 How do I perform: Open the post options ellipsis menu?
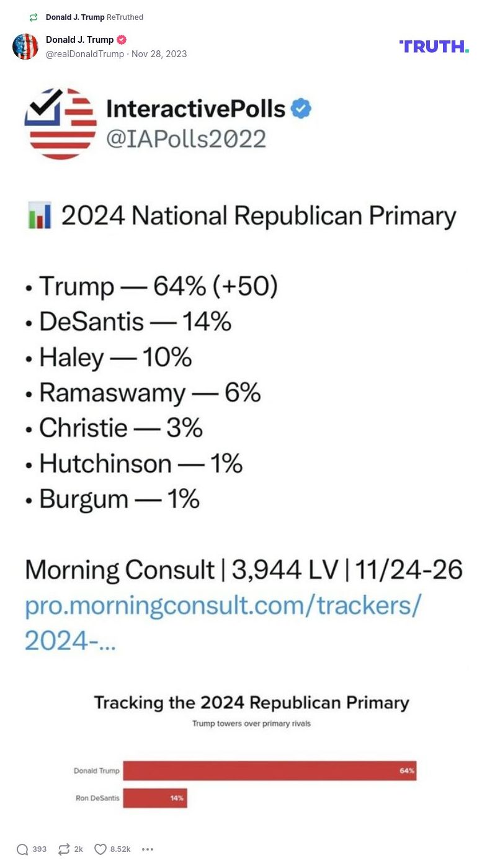pos(147,849)
